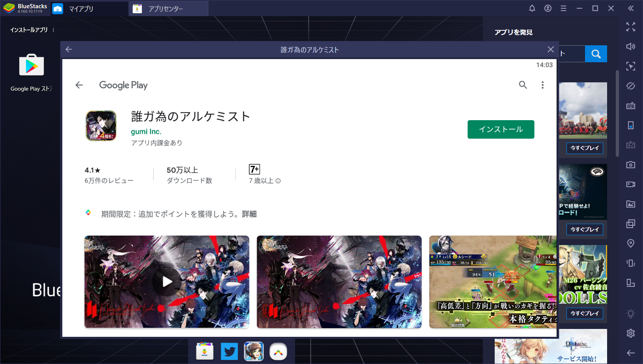Go back using the dialog title arrow
643x364 pixels.
(x=69, y=49)
